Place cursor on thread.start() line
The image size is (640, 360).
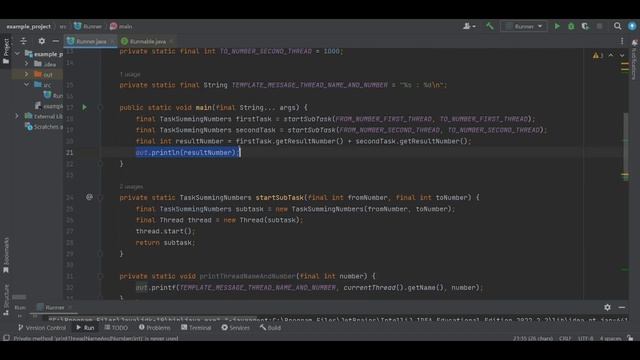[x=165, y=231]
